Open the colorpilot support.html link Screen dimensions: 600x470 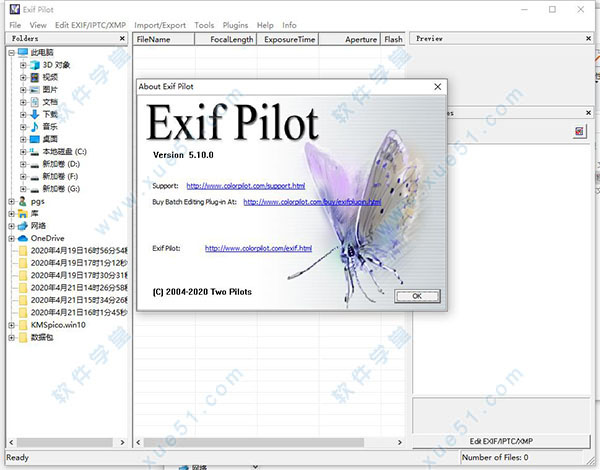[x=246, y=186]
